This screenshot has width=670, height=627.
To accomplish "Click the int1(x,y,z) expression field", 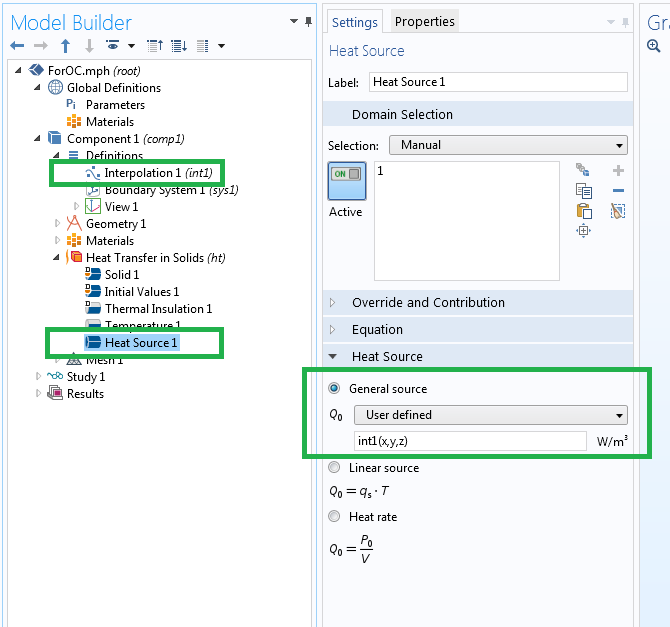I will 470,441.
